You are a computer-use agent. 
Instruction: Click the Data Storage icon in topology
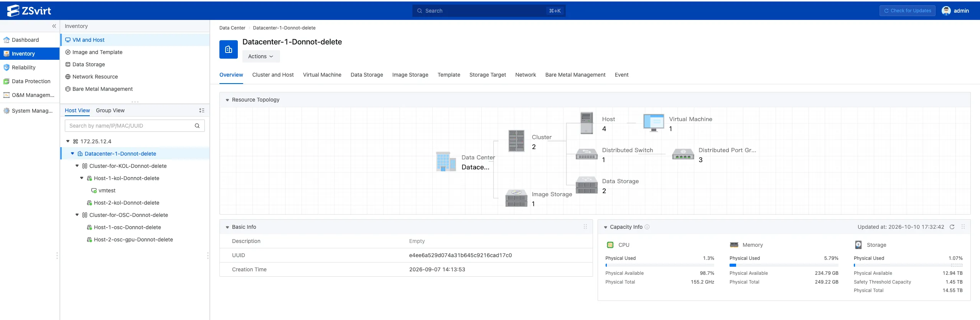click(586, 185)
